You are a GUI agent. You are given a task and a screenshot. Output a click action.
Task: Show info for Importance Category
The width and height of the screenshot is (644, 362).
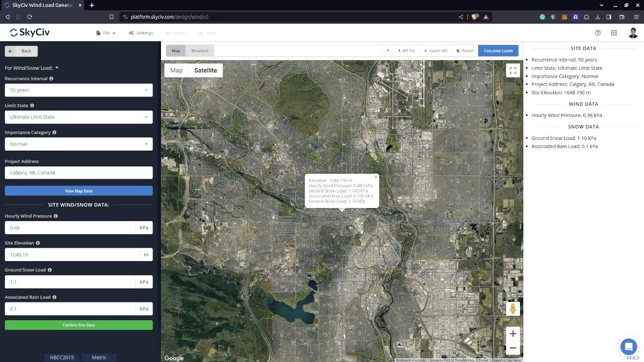[x=54, y=132]
